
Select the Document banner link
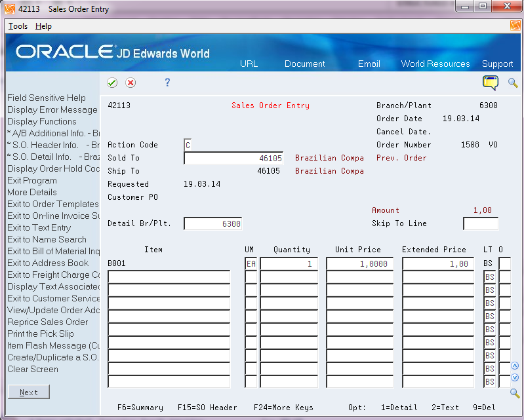tap(304, 64)
